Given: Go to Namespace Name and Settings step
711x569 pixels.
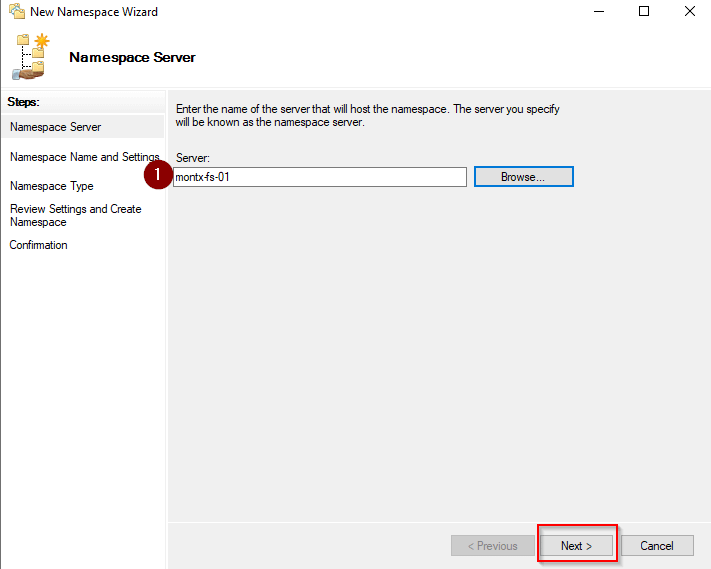Looking at the screenshot, I should point(84,157).
